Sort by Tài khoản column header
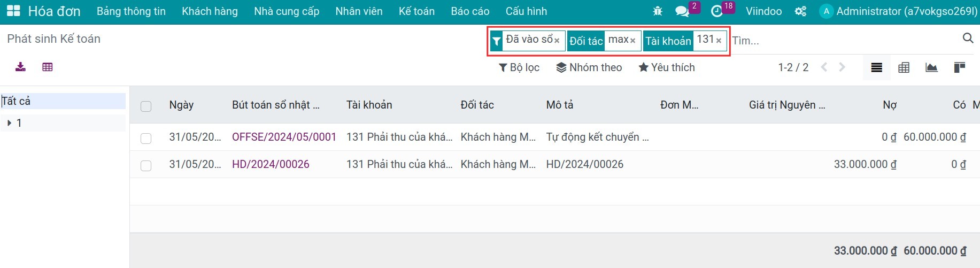This screenshot has width=980, height=268. point(369,105)
